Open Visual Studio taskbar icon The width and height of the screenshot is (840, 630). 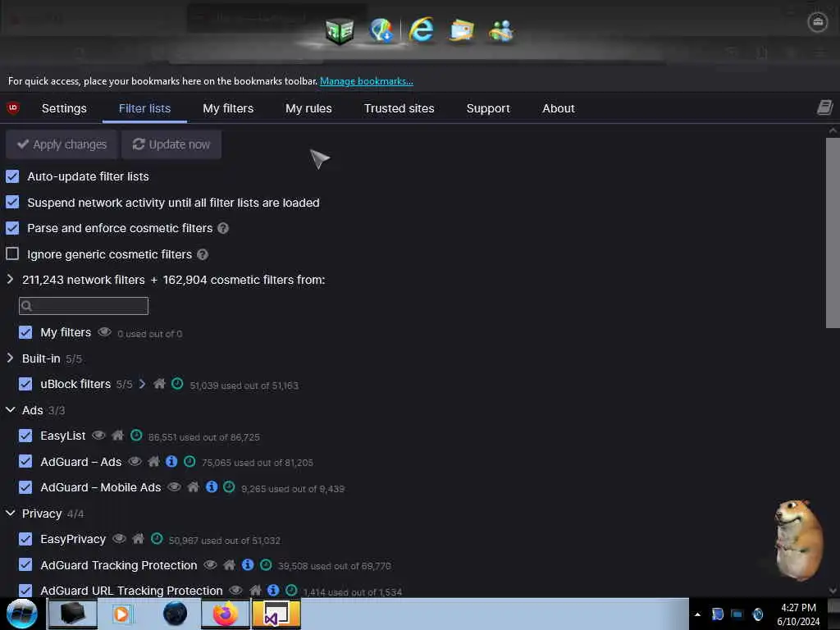pos(276,614)
